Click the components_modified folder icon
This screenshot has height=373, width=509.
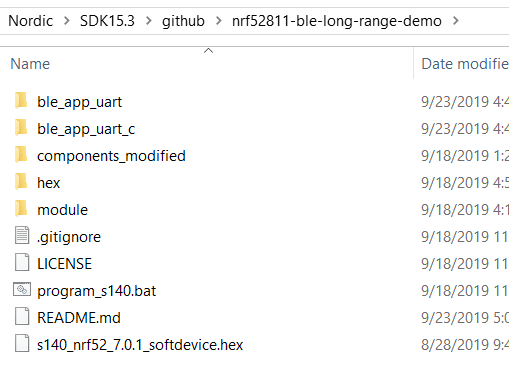click(x=21, y=155)
